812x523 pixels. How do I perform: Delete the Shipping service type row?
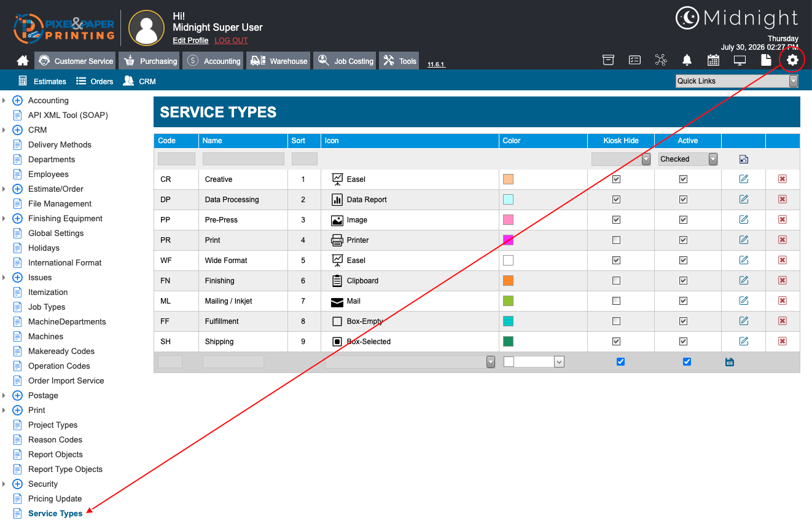pyautogui.click(x=783, y=341)
